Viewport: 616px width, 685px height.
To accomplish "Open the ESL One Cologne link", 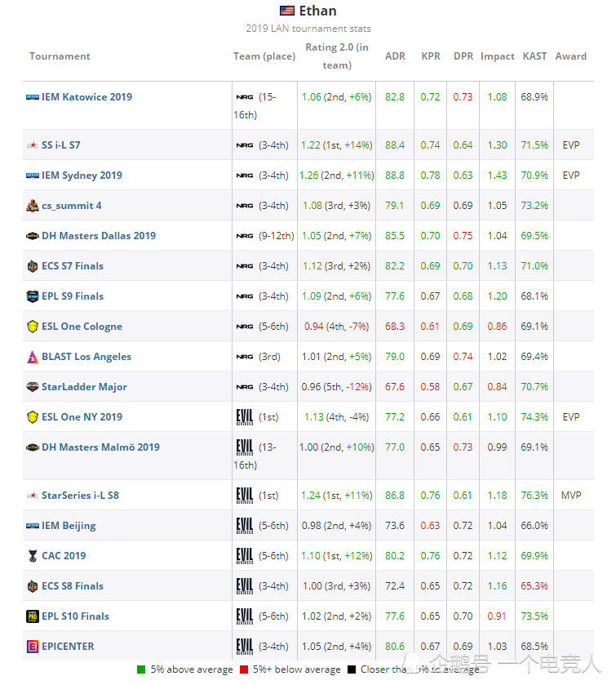I will pyautogui.click(x=82, y=327).
